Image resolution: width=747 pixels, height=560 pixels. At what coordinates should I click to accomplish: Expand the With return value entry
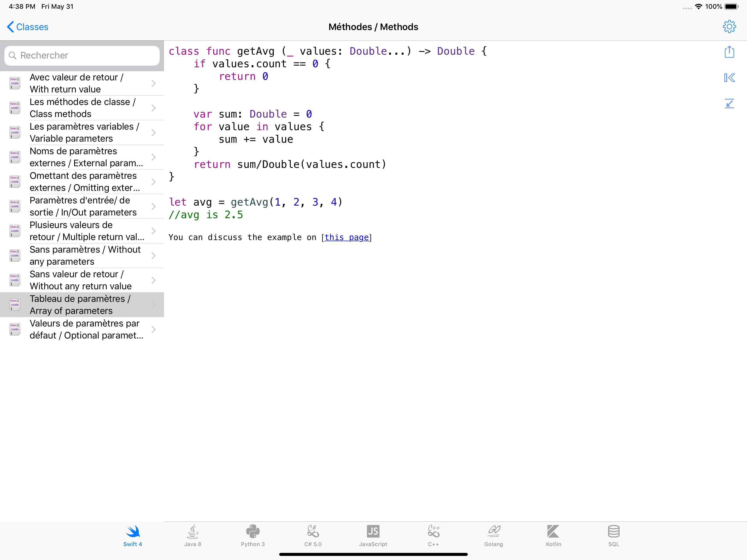[x=154, y=83]
